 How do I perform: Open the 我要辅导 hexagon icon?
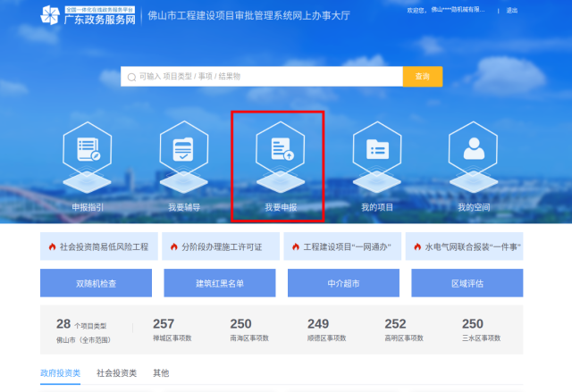click(184, 150)
